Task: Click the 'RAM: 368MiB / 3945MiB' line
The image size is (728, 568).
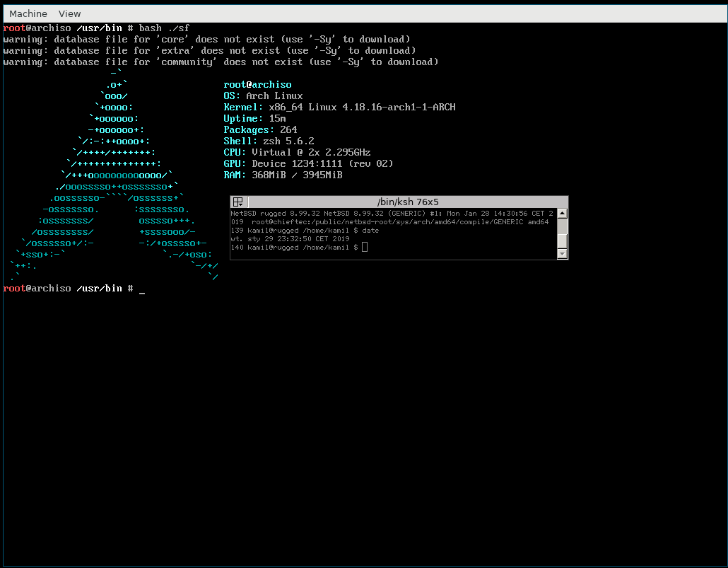Action: click(283, 175)
